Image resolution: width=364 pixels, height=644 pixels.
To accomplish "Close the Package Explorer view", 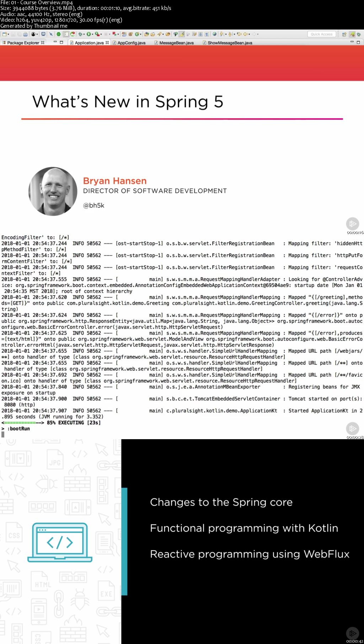I will [43, 42].
